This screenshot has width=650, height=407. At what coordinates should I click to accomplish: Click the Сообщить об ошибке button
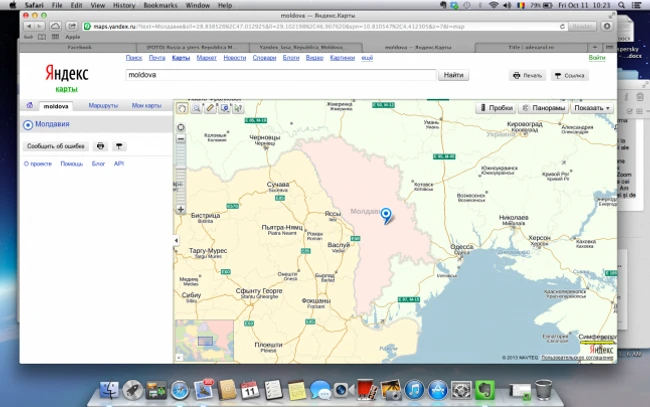54,146
